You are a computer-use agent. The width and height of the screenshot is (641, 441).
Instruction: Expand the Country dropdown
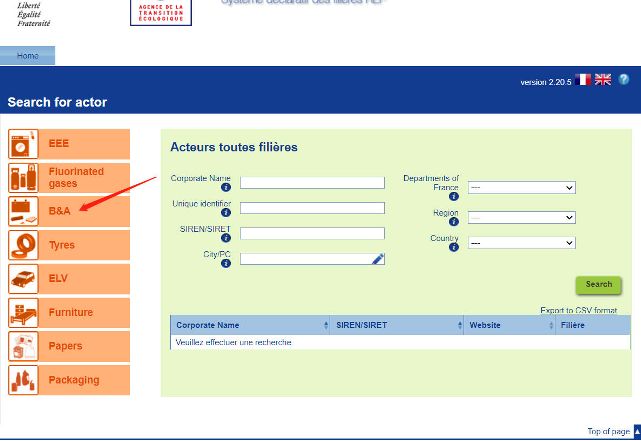[x=521, y=243]
